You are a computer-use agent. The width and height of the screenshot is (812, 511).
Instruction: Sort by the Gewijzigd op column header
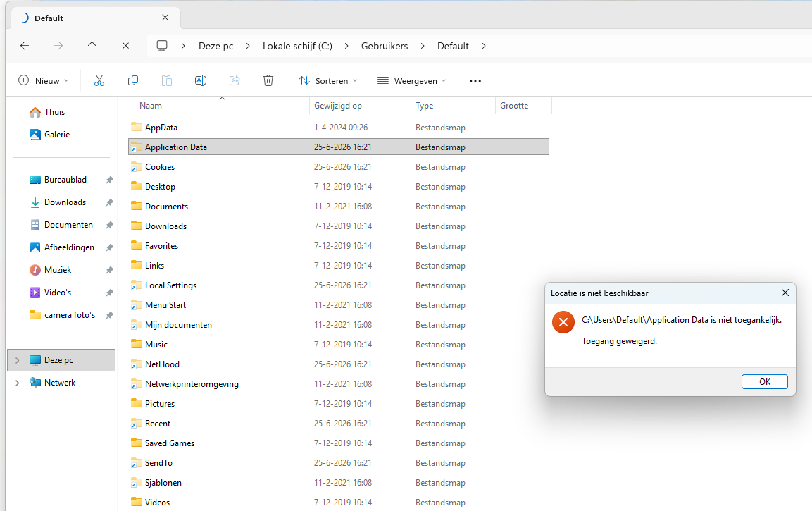click(337, 106)
